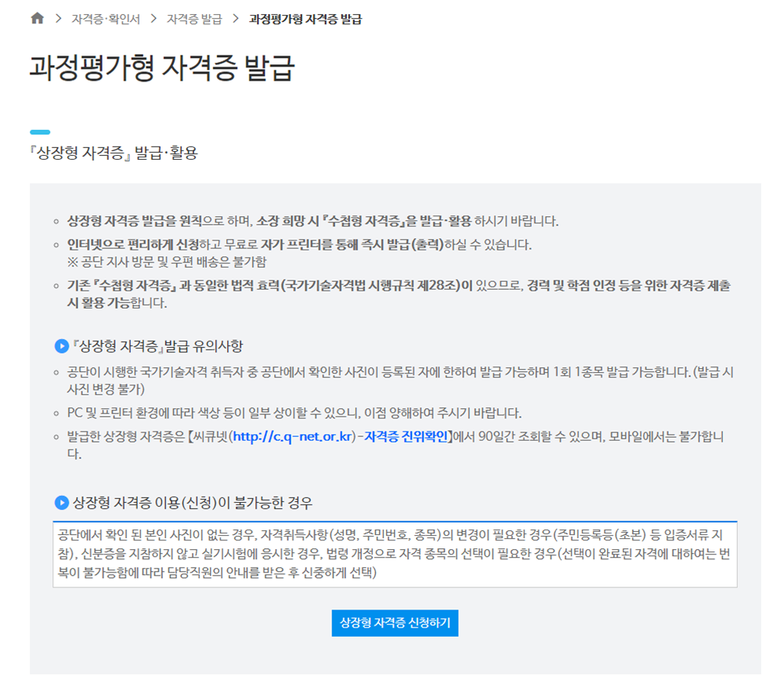Click blue arrow icon beside 이용(신청)이 불가능한 경우

point(62,503)
